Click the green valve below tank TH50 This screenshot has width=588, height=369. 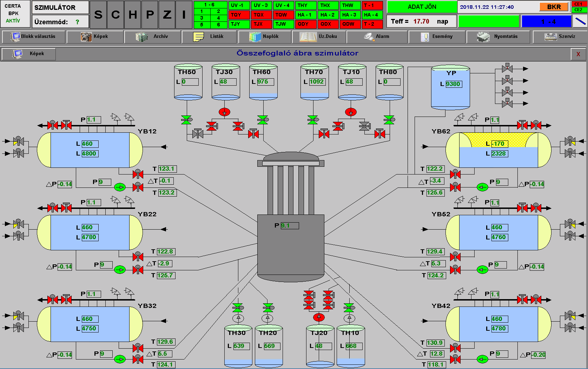point(186,120)
